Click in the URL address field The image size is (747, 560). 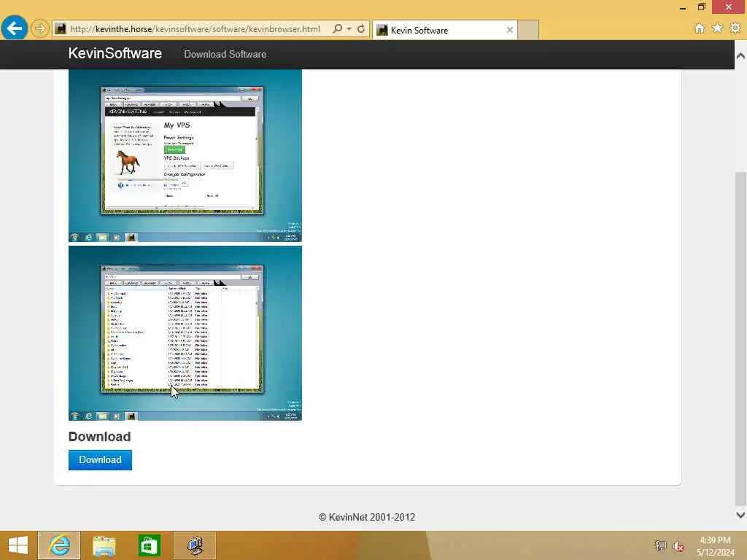point(195,29)
